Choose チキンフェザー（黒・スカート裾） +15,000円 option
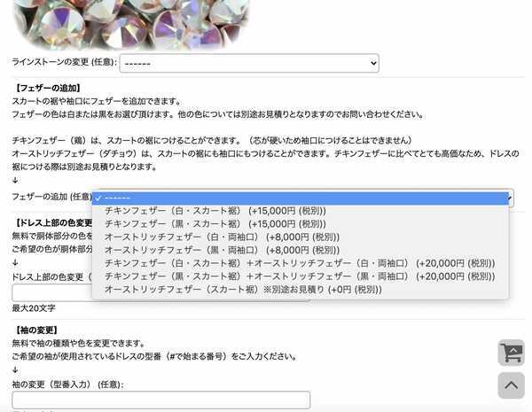Image resolution: width=532 pixels, height=412 pixels. [301, 224]
